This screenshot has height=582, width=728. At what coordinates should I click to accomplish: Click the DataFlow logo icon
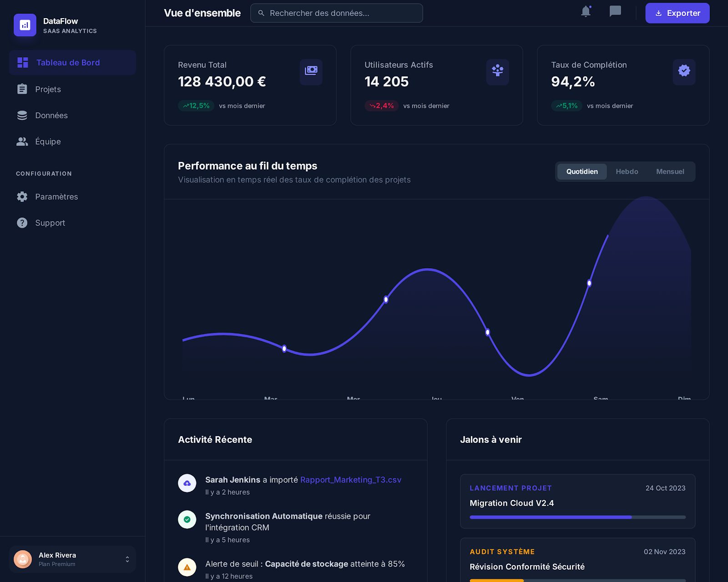click(25, 25)
